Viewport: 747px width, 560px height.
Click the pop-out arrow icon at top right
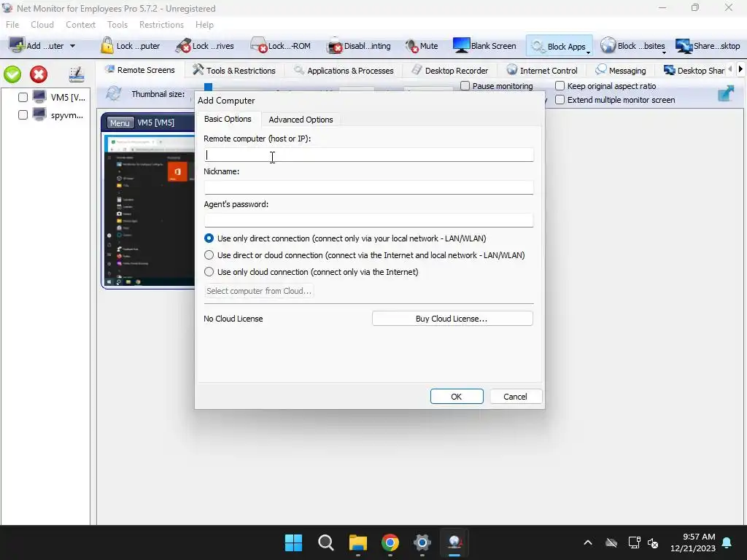pyautogui.click(x=726, y=93)
